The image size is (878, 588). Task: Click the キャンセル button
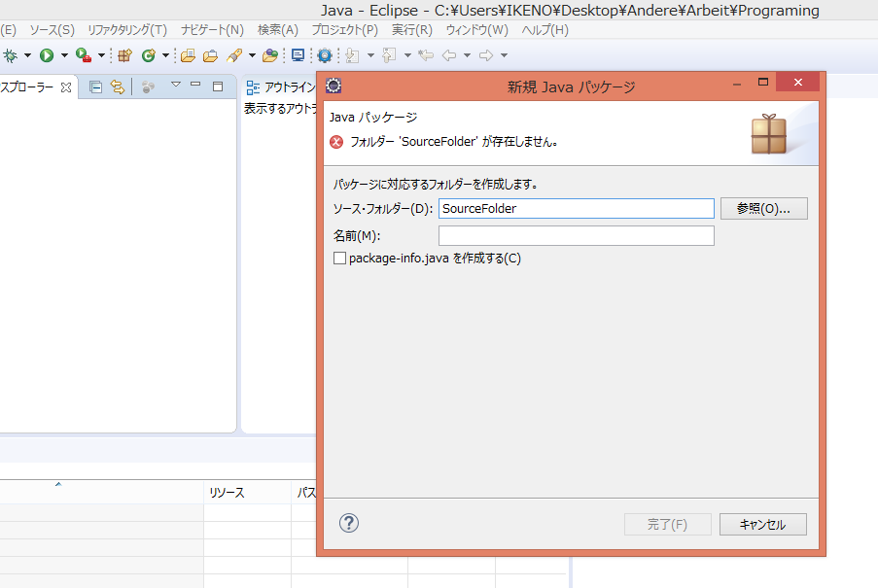point(762,524)
